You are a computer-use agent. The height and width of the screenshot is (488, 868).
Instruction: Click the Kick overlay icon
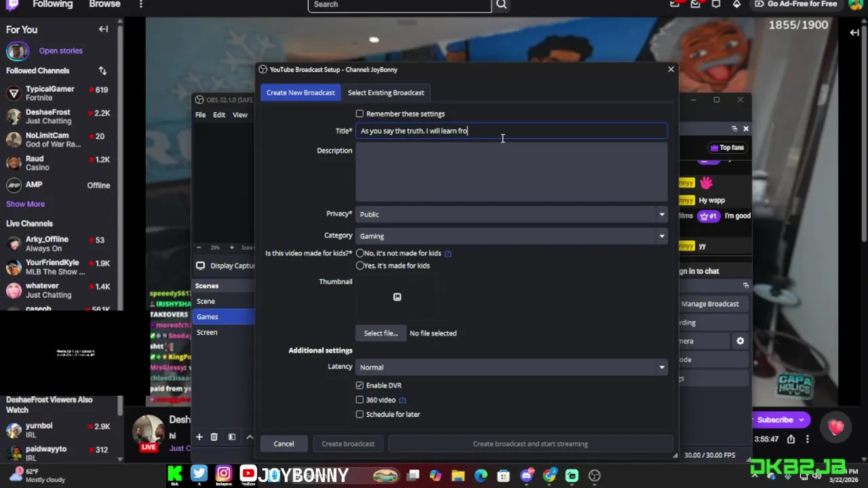(x=175, y=474)
